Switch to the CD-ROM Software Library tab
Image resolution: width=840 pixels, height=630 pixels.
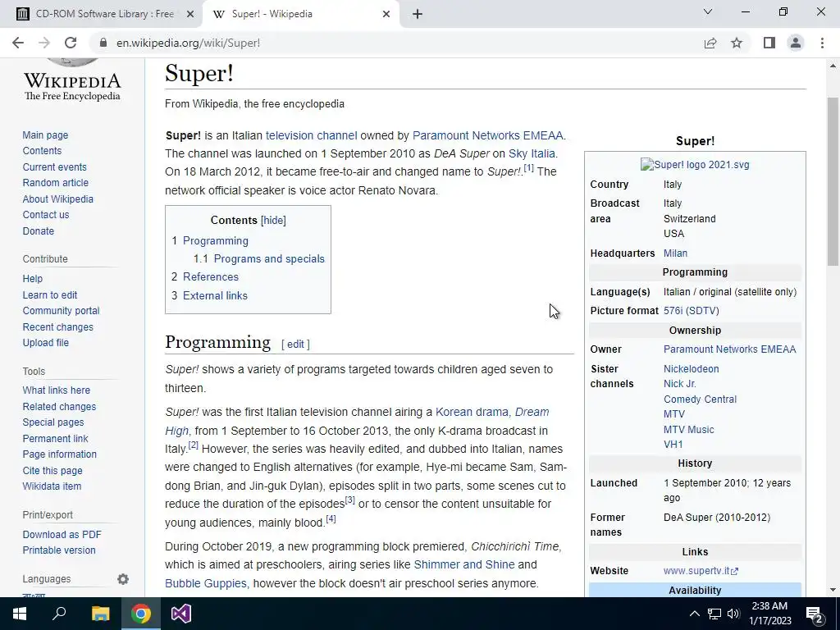point(102,14)
